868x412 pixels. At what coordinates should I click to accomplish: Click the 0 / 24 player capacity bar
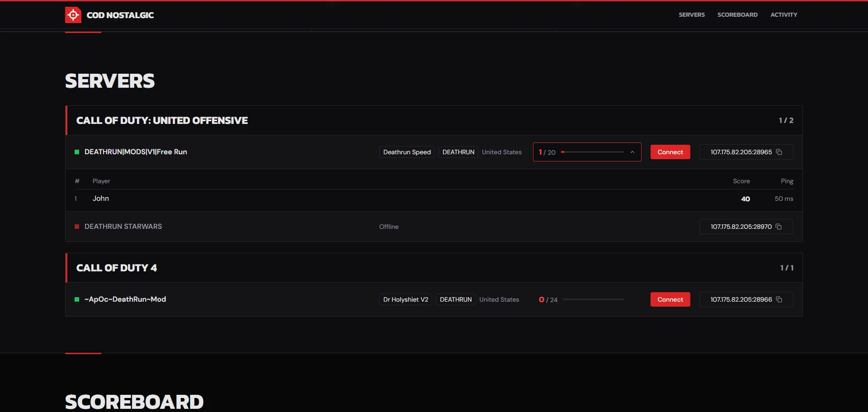click(593, 299)
